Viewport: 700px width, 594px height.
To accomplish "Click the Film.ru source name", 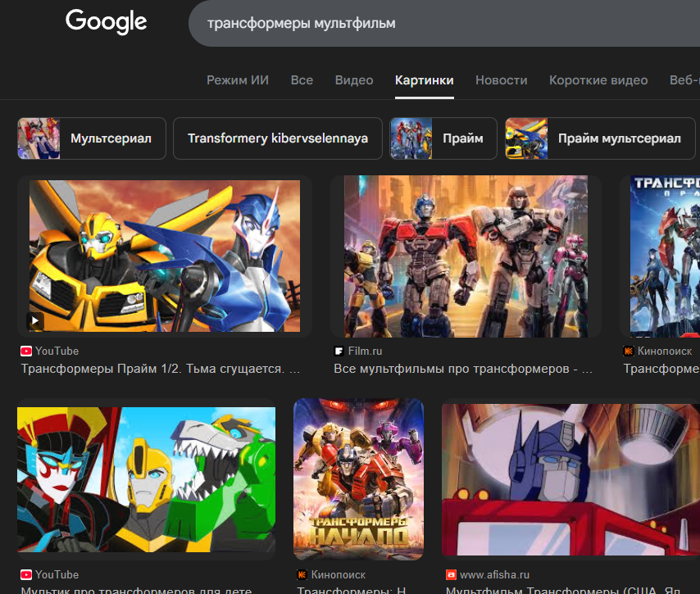I will point(366,351).
